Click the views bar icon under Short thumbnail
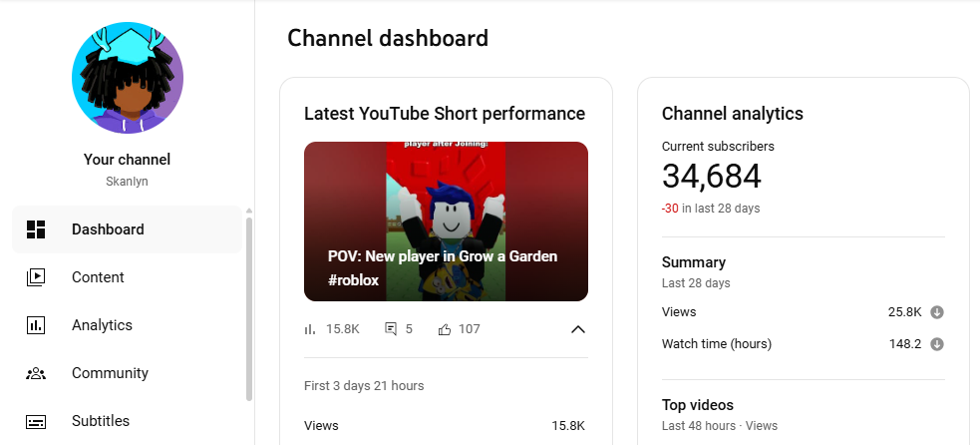 point(310,328)
